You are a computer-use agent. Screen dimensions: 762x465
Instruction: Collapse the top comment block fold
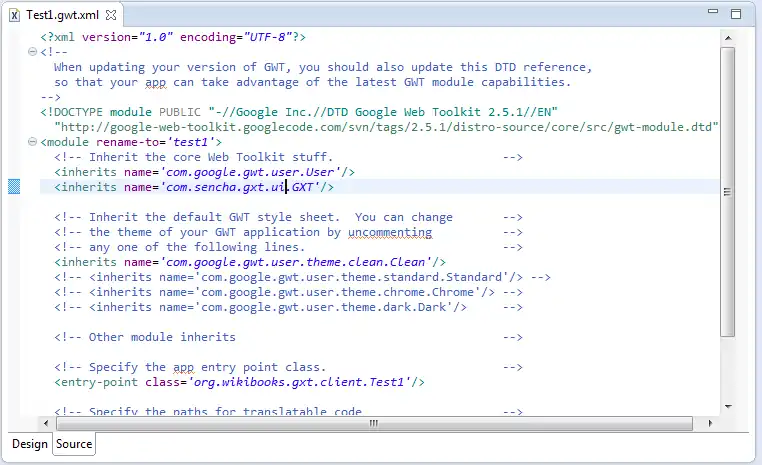tap(33, 53)
